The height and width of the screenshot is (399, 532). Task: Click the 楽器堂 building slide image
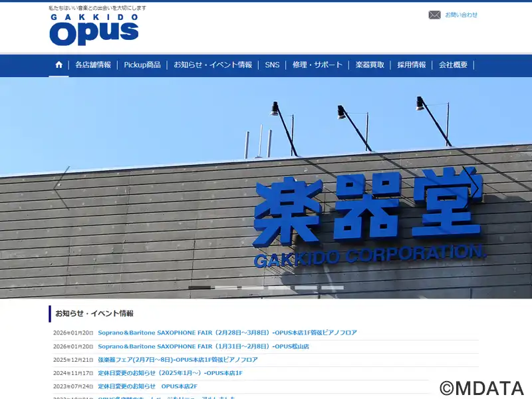(x=266, y=188)
